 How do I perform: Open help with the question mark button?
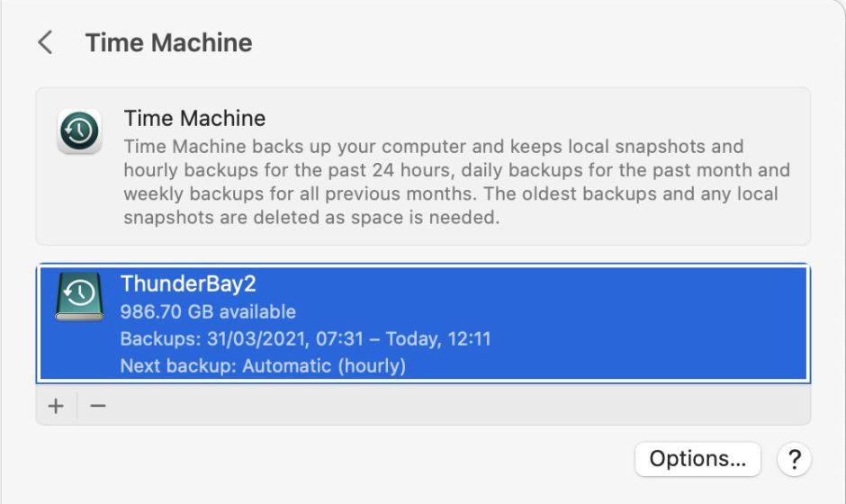tap(794, 459)
